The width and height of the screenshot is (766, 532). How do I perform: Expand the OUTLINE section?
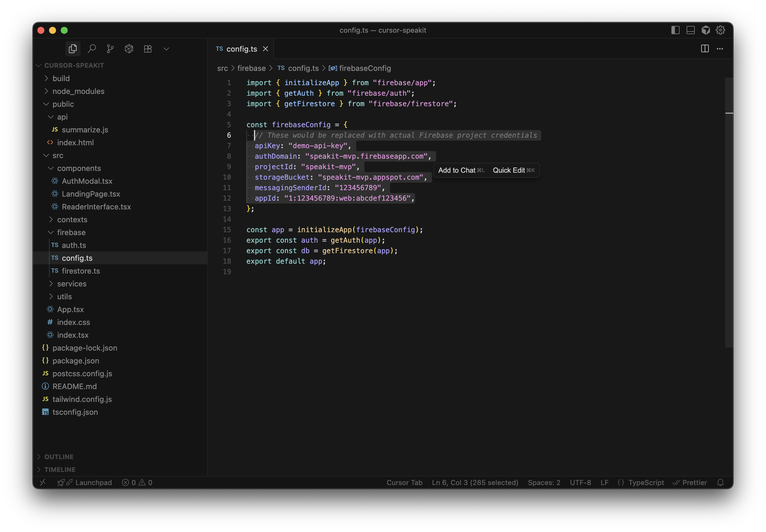tap(59, 457)
